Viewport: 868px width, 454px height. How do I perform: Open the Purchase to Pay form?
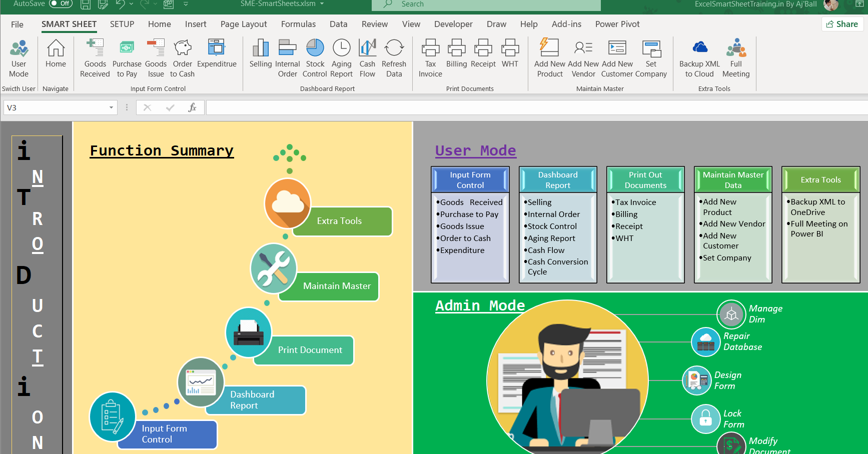pos(127,57)
